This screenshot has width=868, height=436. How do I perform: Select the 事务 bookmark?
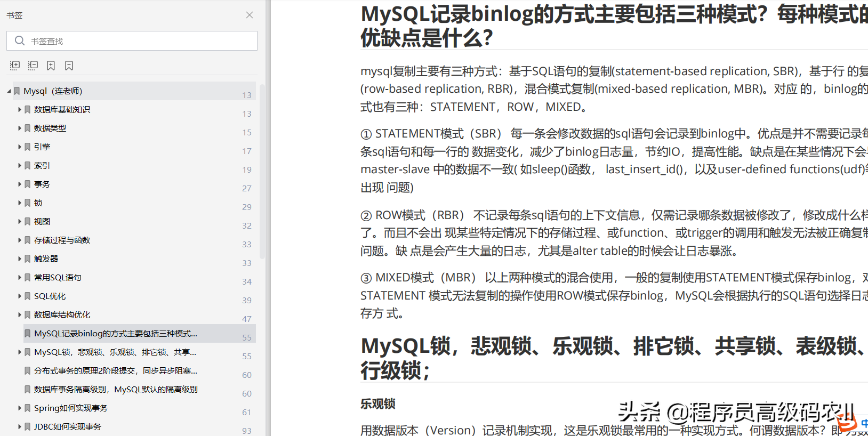(42, 184)
